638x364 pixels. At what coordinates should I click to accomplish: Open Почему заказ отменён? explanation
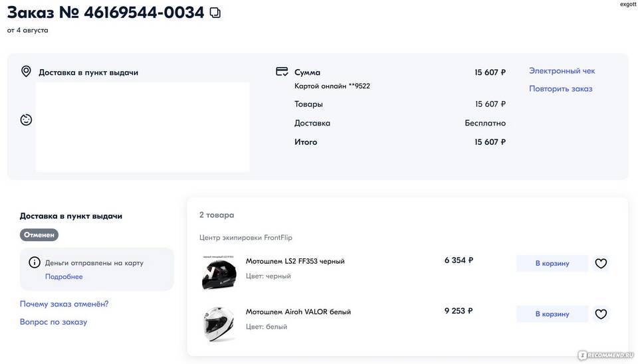tap(64, 304)
